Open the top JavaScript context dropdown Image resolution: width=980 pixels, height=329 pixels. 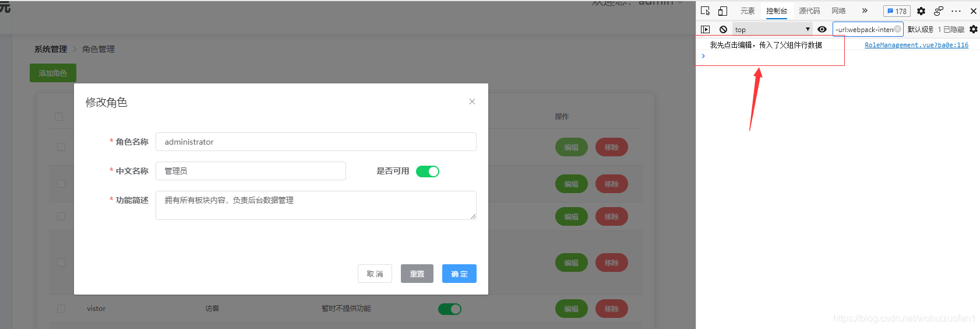[773, 29]
